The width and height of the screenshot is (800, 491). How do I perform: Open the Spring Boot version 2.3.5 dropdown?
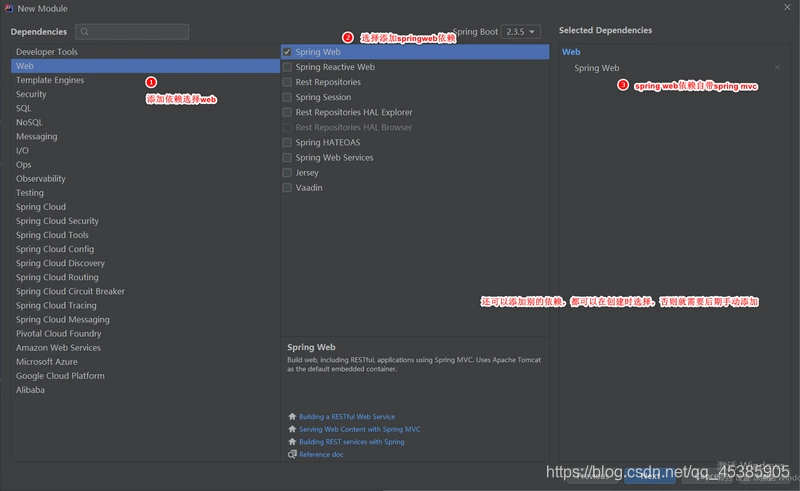520,32
